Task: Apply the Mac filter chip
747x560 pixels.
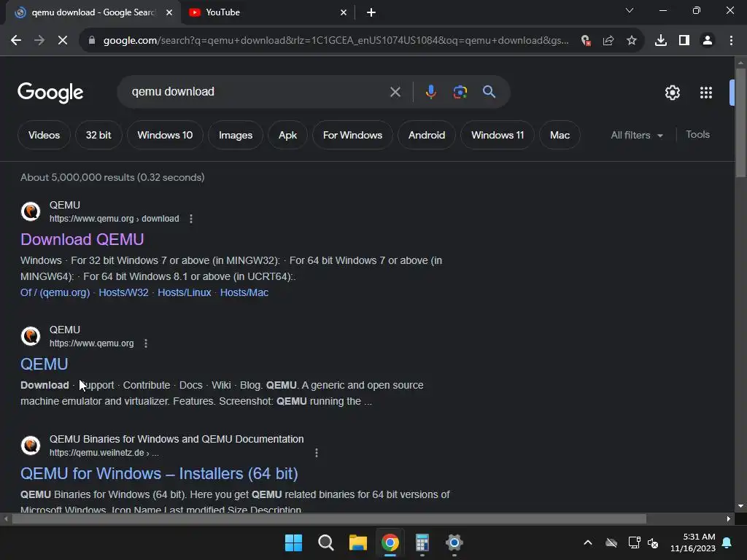Action: (560, 135)
